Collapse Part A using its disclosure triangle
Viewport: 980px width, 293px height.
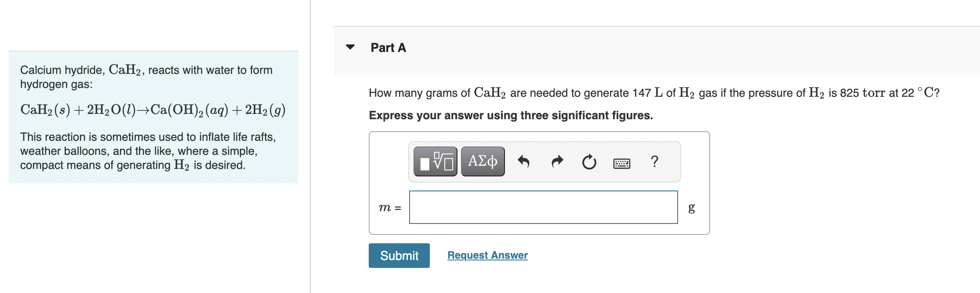tap(349, 48)
